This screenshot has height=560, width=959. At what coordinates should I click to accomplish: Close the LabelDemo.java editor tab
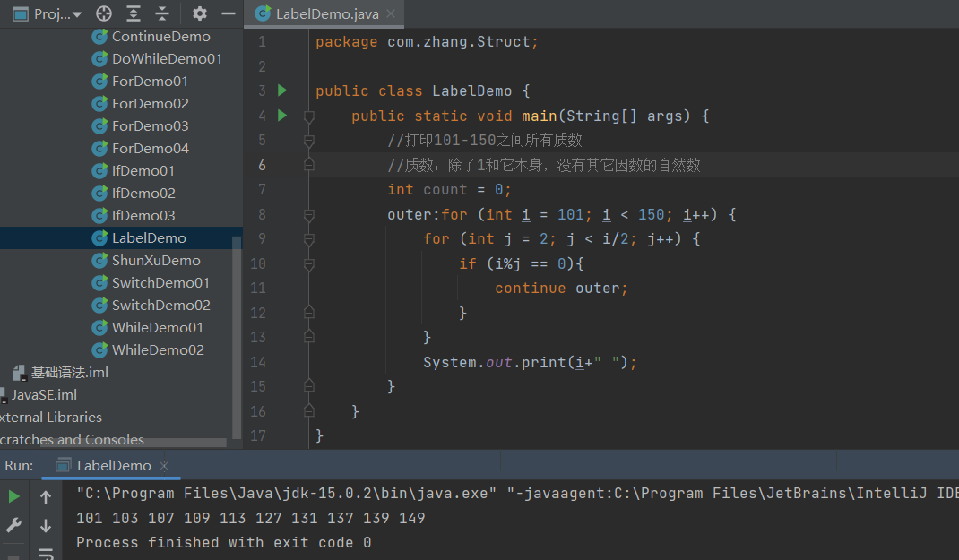click(391, 13)
